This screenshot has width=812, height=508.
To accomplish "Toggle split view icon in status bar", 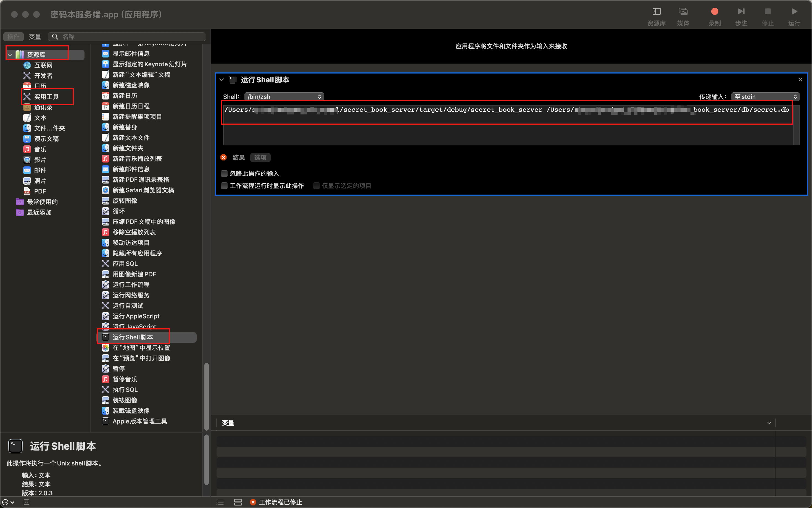I will pyautogui.click(x=238, y=502).
